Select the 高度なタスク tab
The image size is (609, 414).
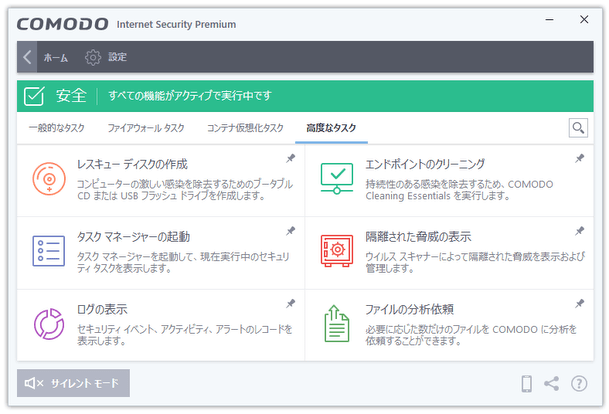pos(331,128)
